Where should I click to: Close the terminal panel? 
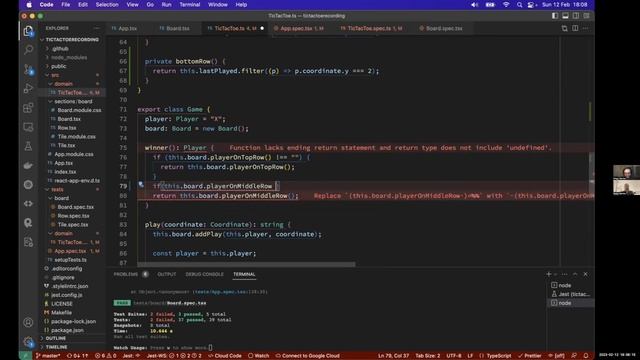(x=586, y=274)
